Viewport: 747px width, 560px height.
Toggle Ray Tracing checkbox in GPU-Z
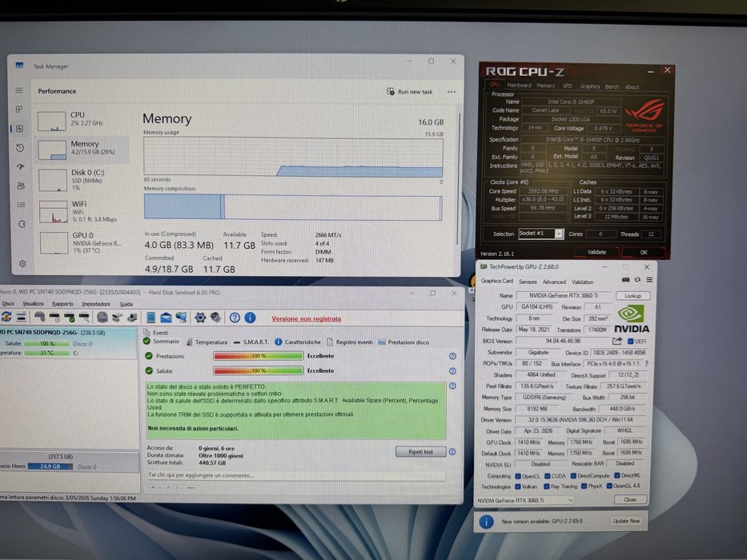(546, 486)
